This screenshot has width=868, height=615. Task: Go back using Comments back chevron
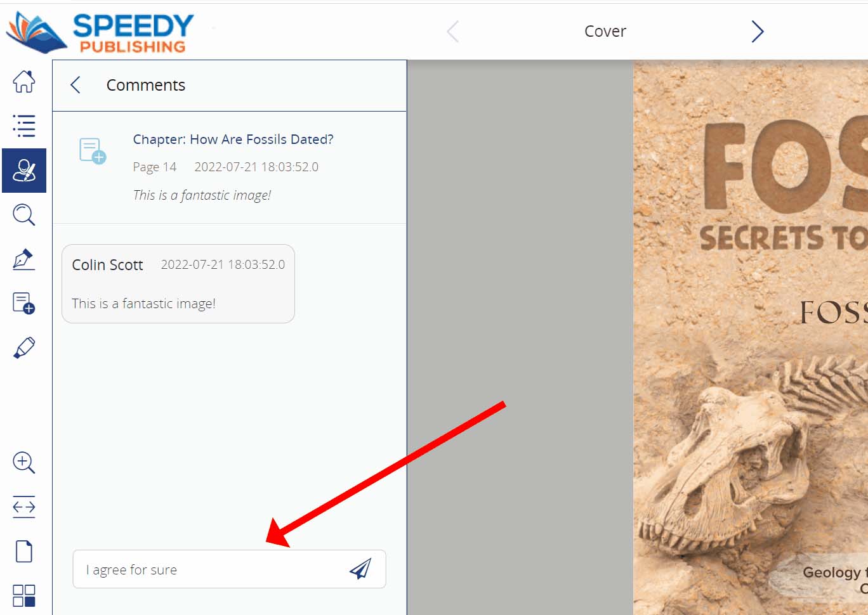coord(76,85)
